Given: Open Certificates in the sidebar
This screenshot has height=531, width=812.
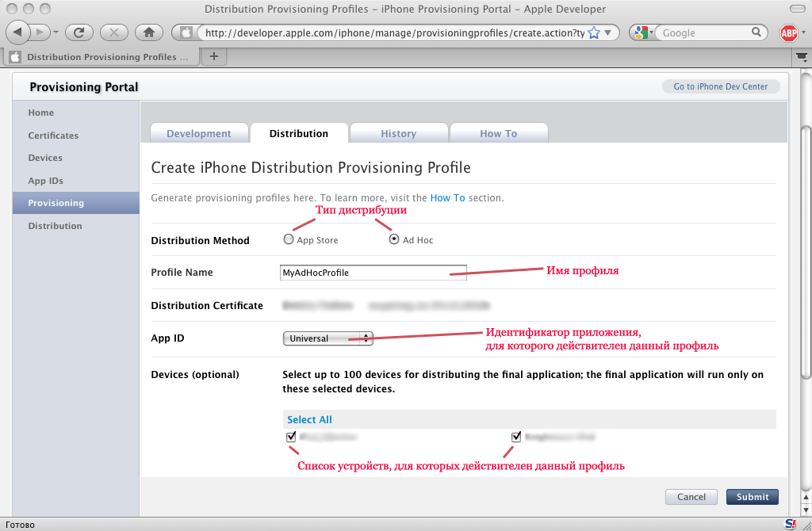Looking at the screenshot, I should [x=53, y=135].
